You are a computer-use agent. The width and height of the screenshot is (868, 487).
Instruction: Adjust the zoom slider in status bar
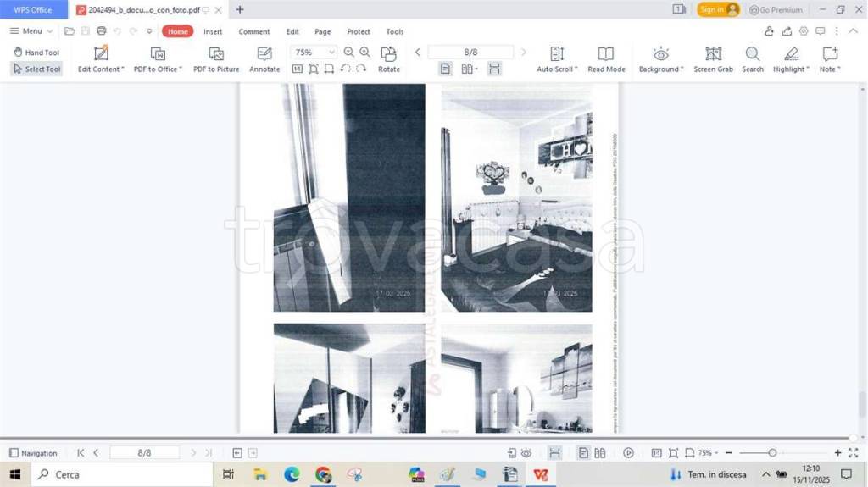tap(772, 453)
